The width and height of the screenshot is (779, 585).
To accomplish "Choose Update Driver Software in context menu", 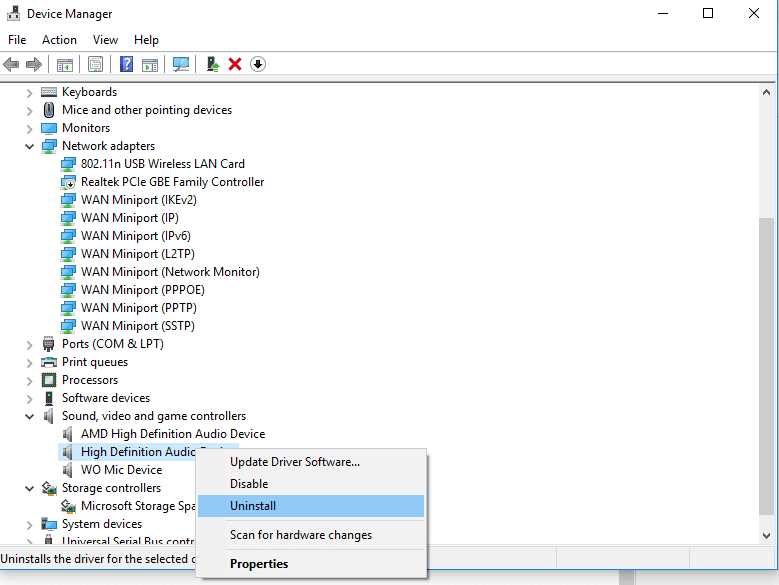I will (311, 462).
